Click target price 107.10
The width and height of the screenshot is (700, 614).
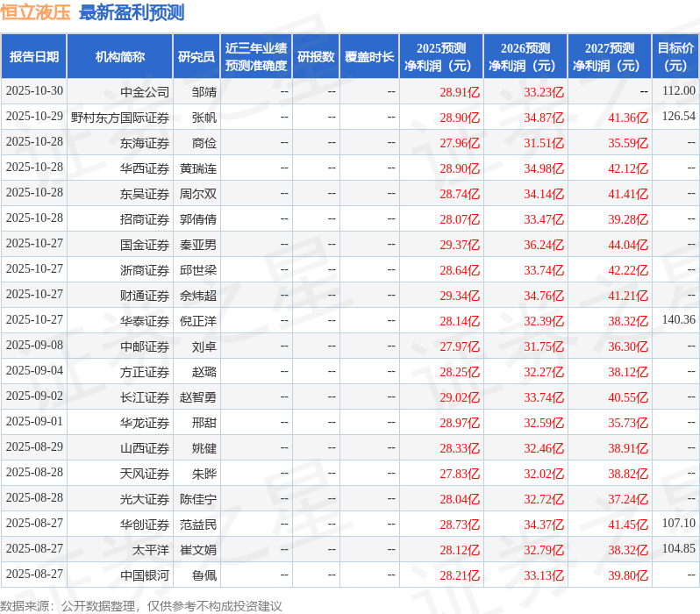(x=679, y=524)
